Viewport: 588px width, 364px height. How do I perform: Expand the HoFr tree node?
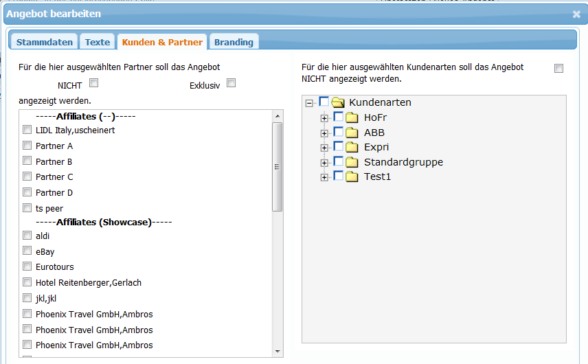coord(324,118)
